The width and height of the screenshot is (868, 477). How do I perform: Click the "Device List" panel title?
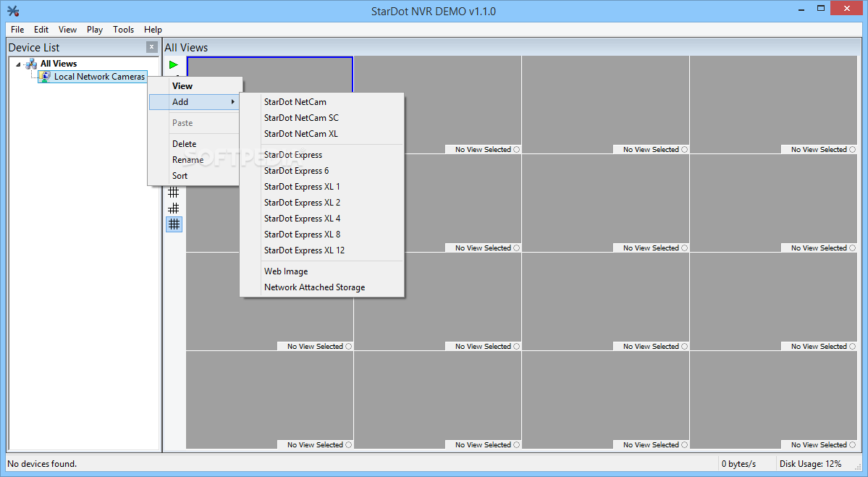34,48
